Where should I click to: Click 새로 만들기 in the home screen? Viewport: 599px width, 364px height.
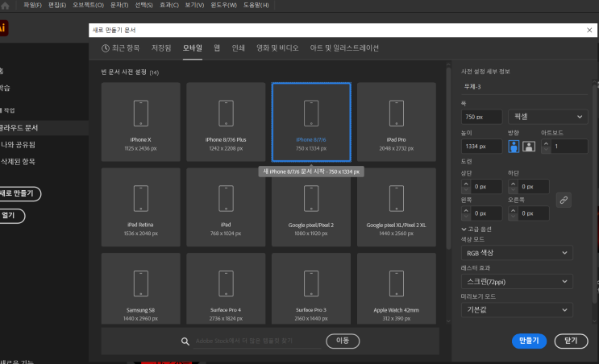point(19,194)
